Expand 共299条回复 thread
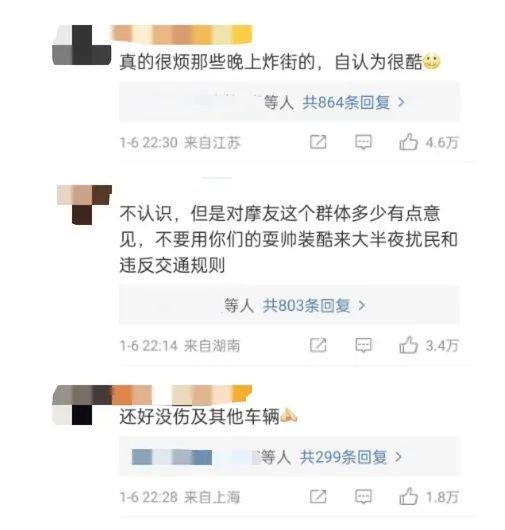 351,457
